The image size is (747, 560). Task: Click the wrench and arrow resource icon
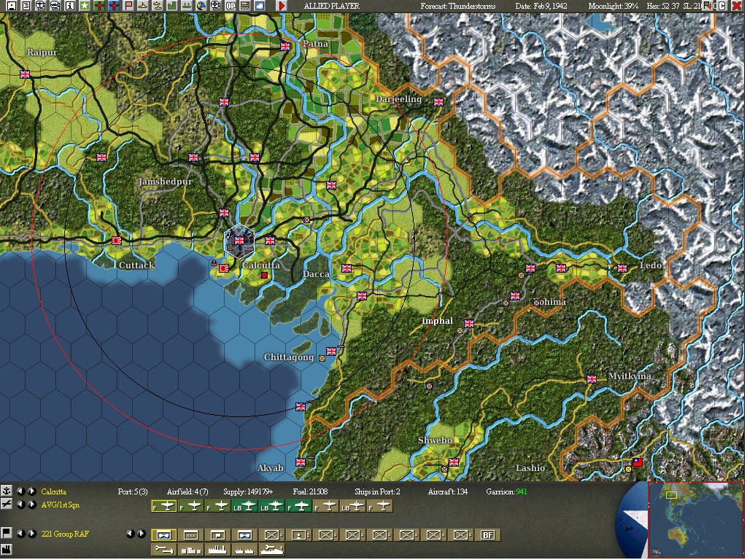(x=164, y=550)
